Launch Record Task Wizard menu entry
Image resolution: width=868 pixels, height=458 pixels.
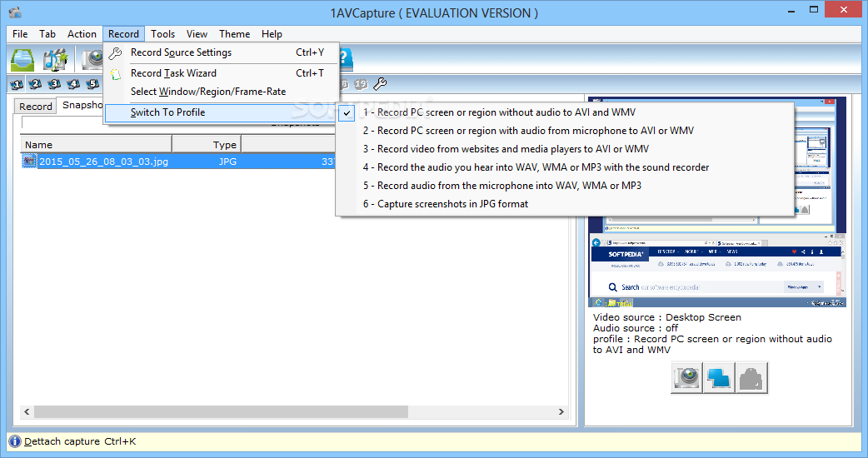tap(222, 73)
